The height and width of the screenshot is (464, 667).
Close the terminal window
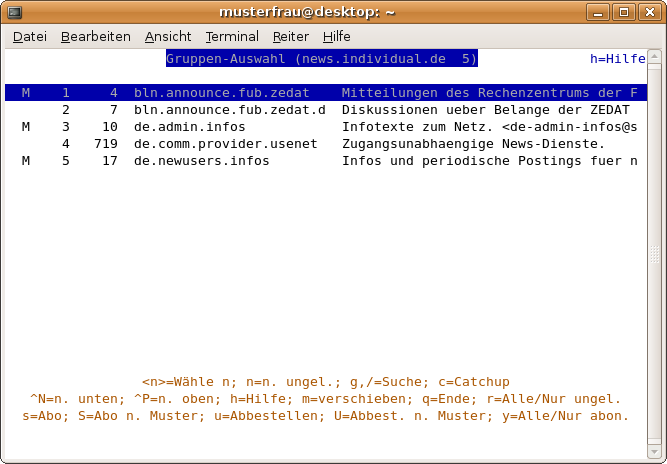click(649, 12)
